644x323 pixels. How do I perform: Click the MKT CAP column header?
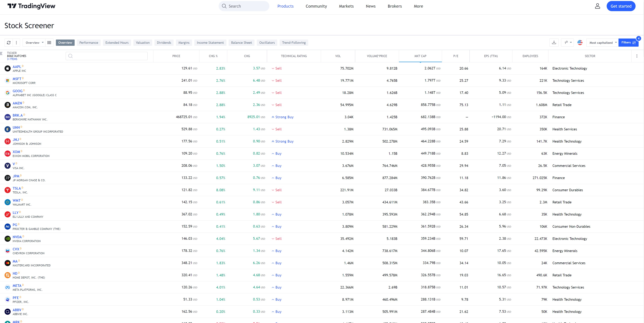[420, 56]
